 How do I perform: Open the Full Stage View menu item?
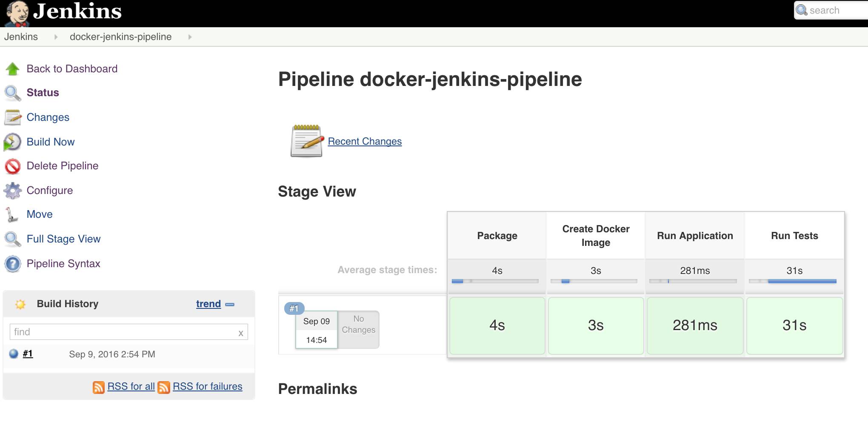click(63, 239)
